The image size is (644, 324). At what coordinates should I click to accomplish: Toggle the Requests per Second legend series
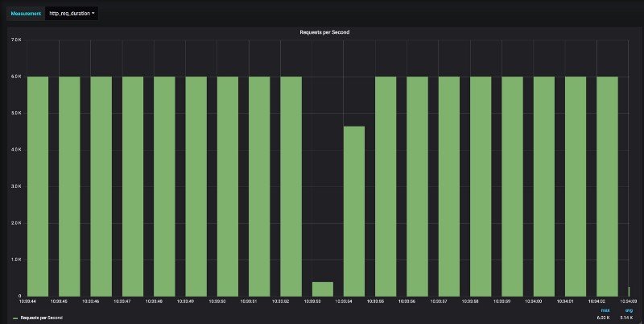42,318
